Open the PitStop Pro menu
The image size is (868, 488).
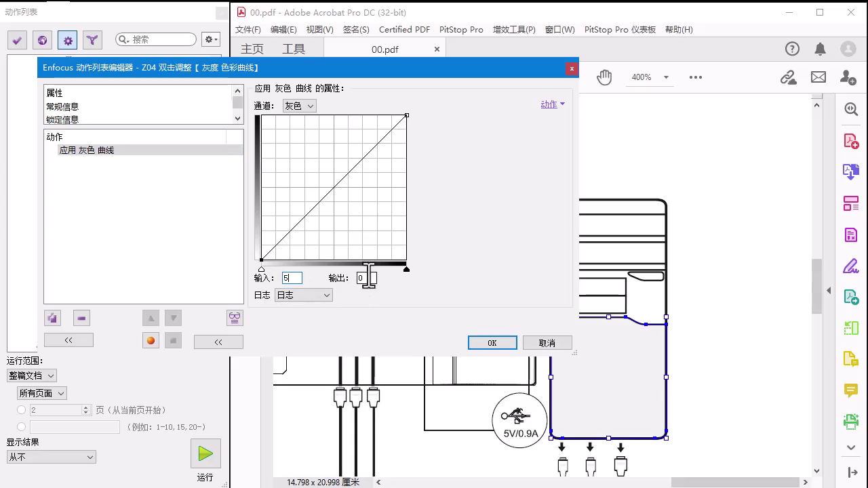coord(461,30)
